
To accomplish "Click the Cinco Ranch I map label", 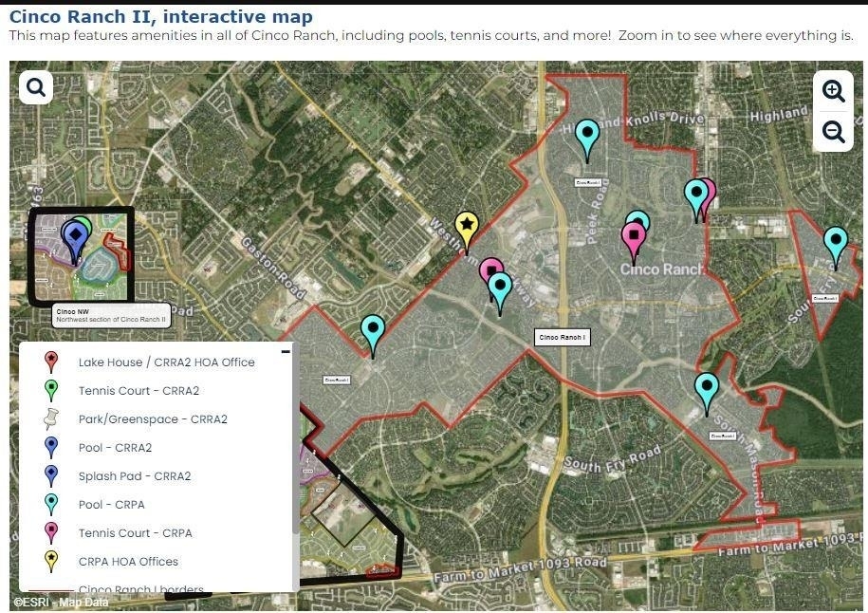I will point(562,337).
